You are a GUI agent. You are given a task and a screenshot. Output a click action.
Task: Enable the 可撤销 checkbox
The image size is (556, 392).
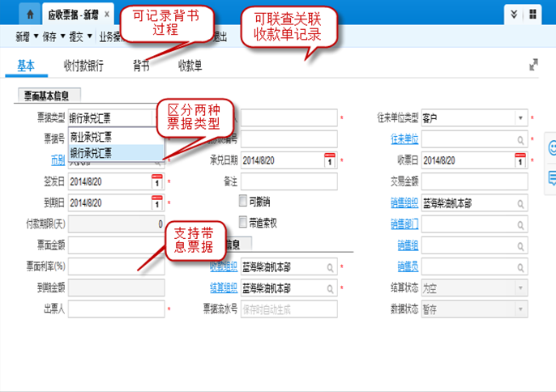tap(243, 201)
